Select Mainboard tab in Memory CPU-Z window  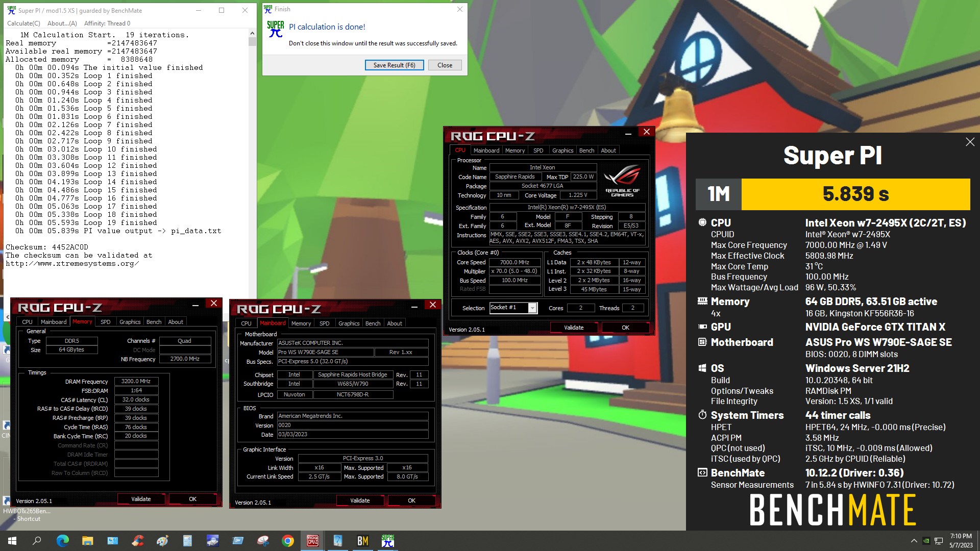pyautogui.click(x=54, y=322)
